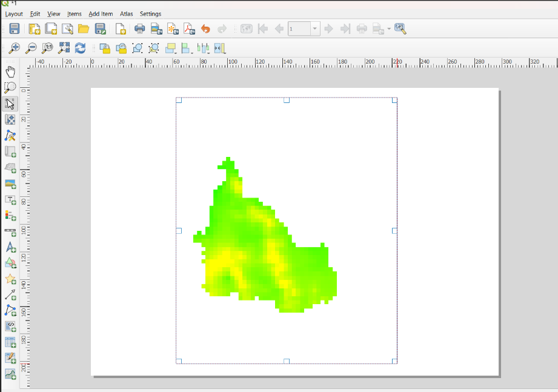Screen dimensions: 558x392
Task: Click the Add Legend tool icon
Action: tap(10, 215)
